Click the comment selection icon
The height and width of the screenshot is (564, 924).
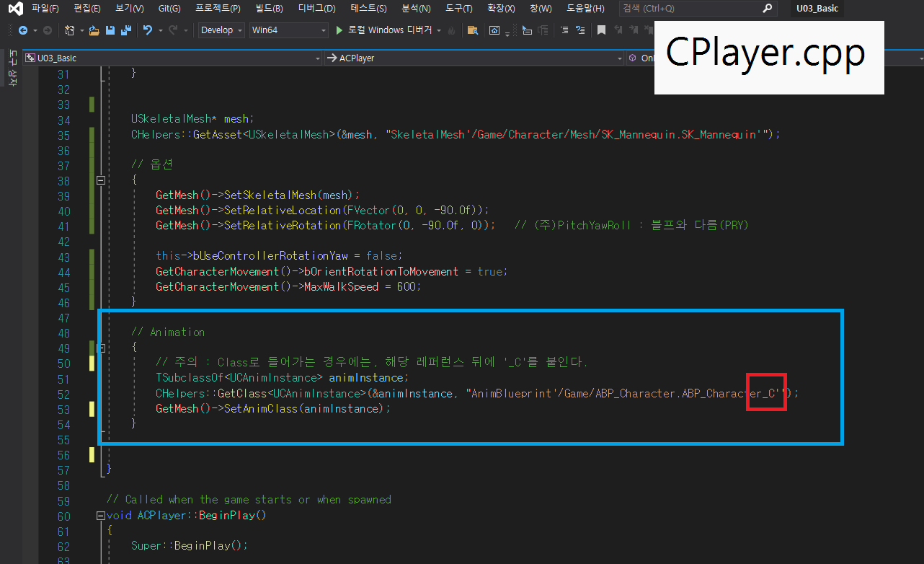point(564,30)
